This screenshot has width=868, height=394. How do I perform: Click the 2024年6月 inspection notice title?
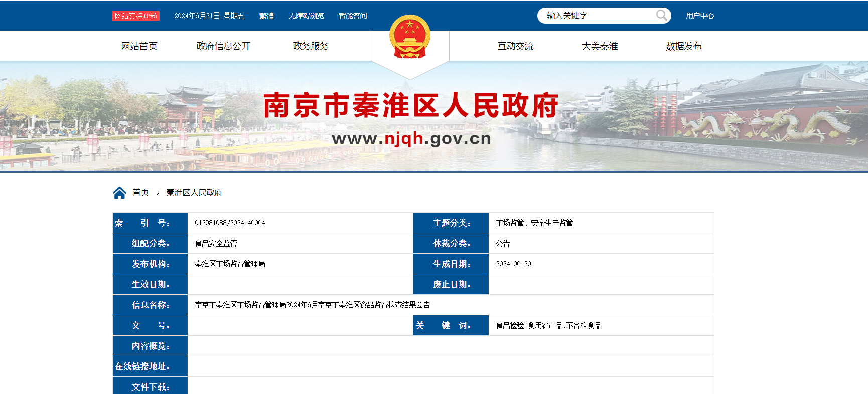[312, 305]
